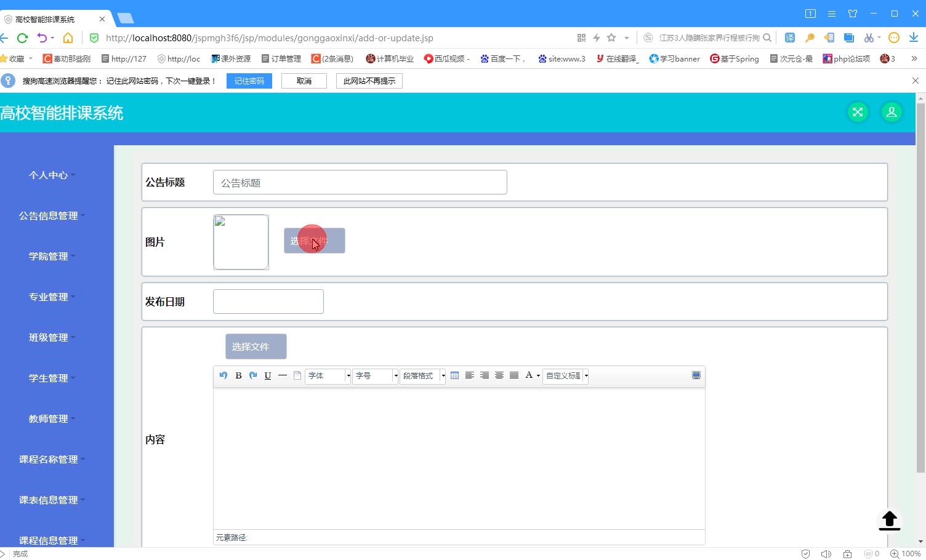Expand the 课程名称管理 sidebar menu
The height and width of the screenshot is (560, 926).
click(52, 460)
